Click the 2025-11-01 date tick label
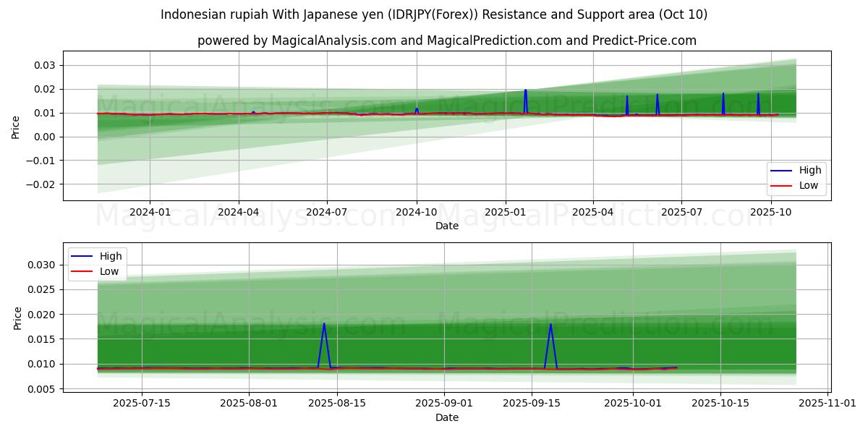 pos(828,404)
